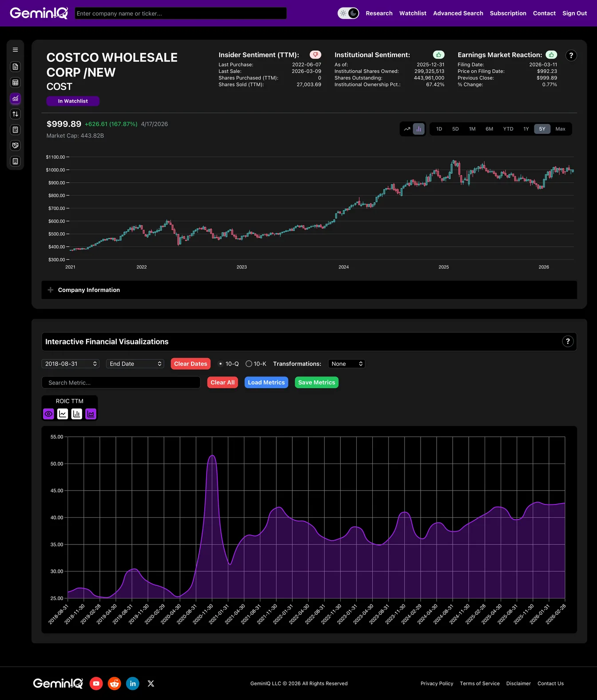Open GeminIQ X profile

tap(151, 684)
